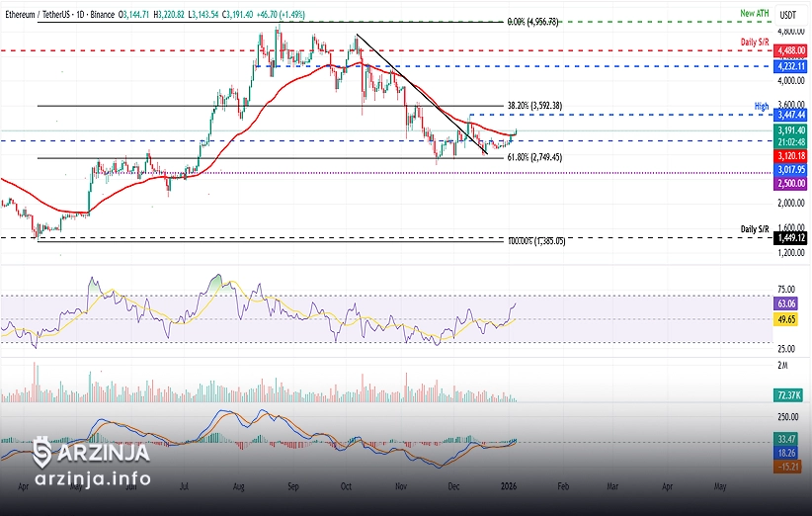The image size is (812, 516).
Task: Select the 61.80% Fibonacci level label
Action: coord(534,157)
